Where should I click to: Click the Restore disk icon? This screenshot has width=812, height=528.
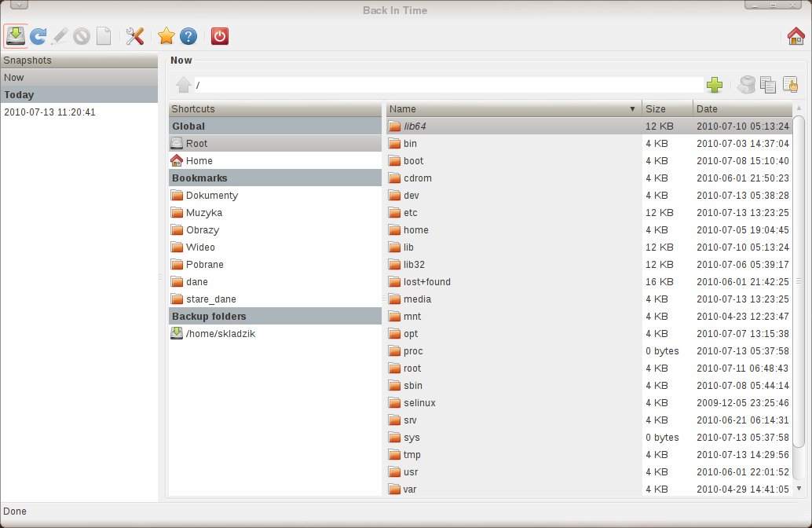click(746, 84)
